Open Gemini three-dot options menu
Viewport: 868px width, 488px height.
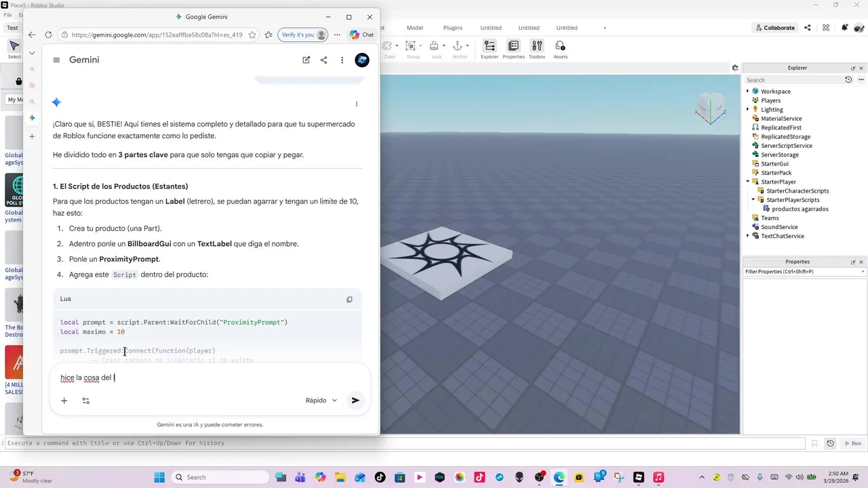342,60
